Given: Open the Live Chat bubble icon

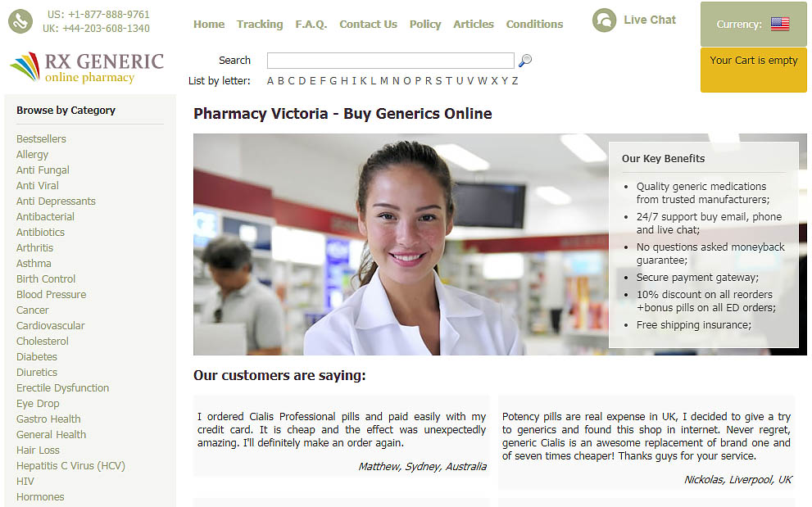Looking at the screenshot, I should (x=605, y=20).
